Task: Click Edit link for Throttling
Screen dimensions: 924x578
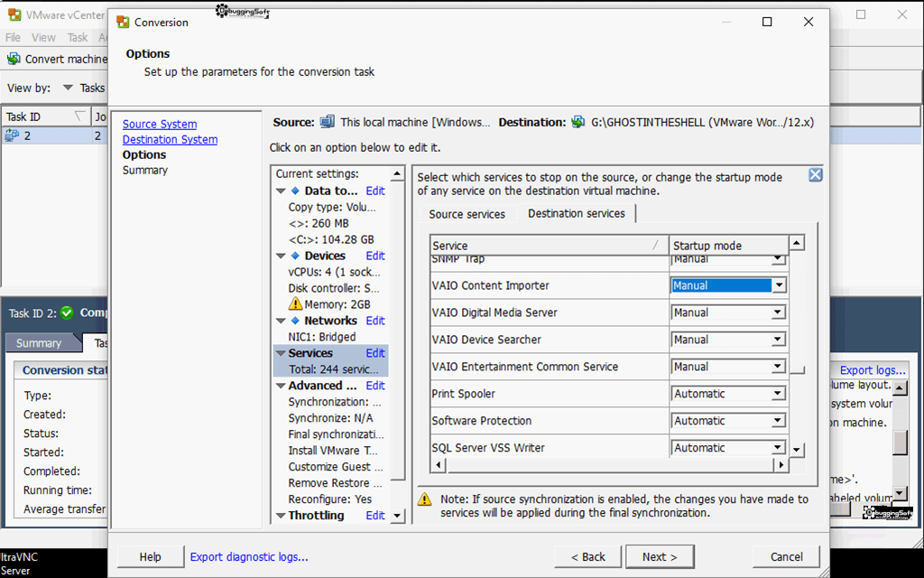Action: point(374,516)
